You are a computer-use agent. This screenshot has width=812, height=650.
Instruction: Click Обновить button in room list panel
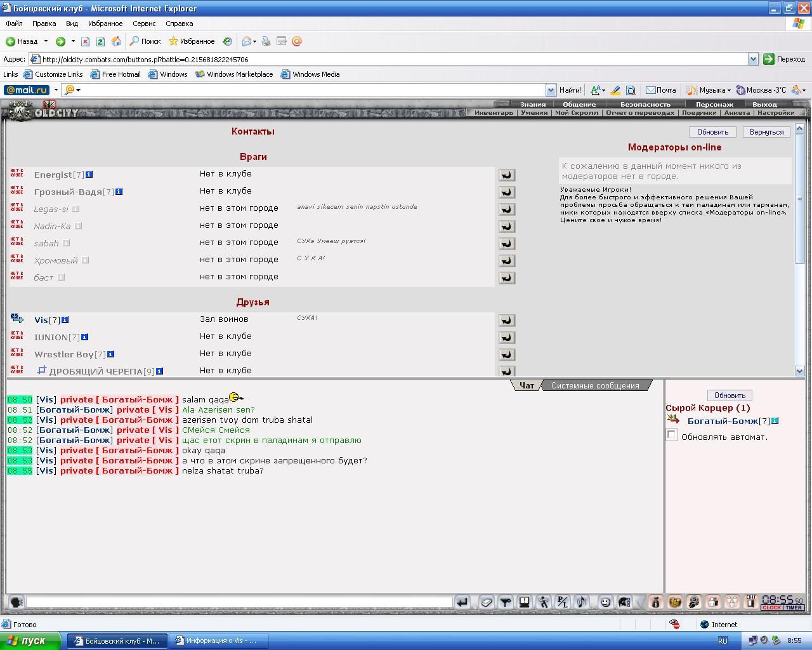click(730, 395)
